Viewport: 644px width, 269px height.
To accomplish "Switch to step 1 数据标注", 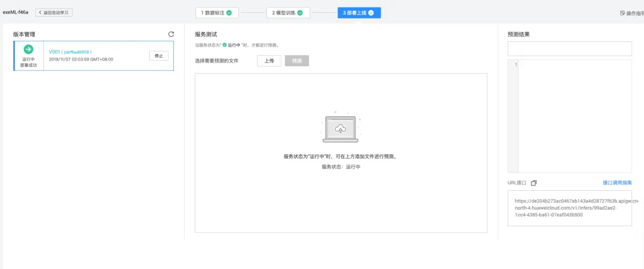I will pyautogui.click(x=217, y=12).
